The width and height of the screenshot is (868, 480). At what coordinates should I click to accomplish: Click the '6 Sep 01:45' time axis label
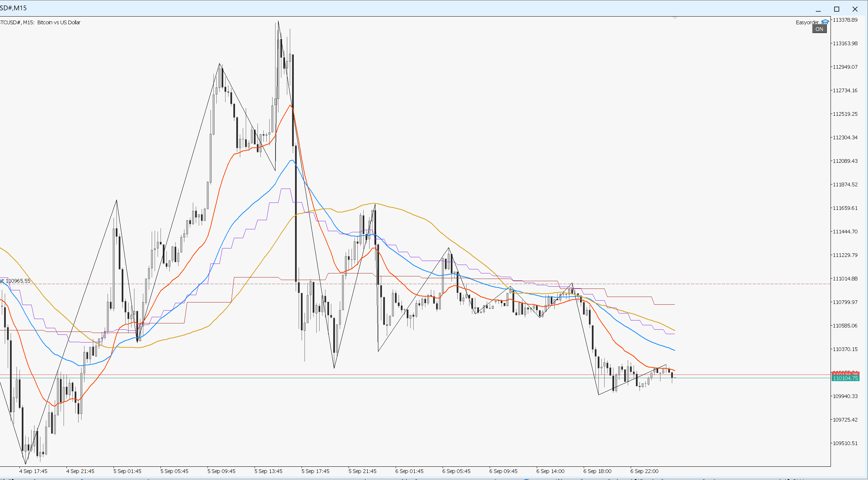coord(410,471)
